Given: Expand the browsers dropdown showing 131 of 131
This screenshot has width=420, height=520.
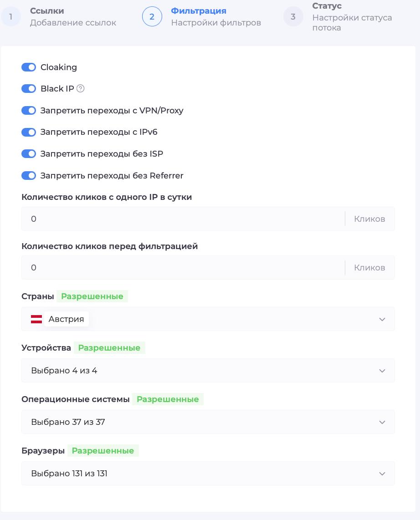Looking at the screenshot, I should (208, 473).
